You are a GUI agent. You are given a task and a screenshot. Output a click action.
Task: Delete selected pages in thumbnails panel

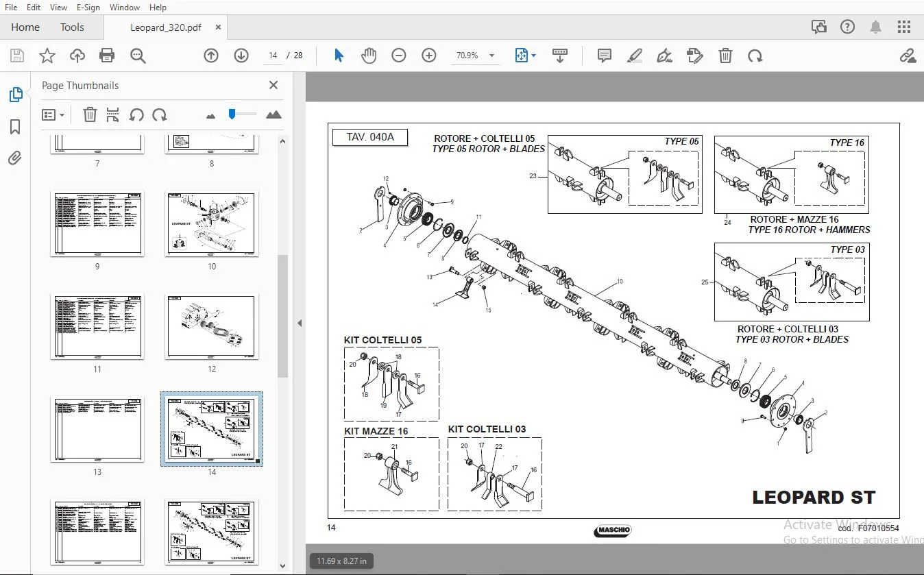[90, 114]
